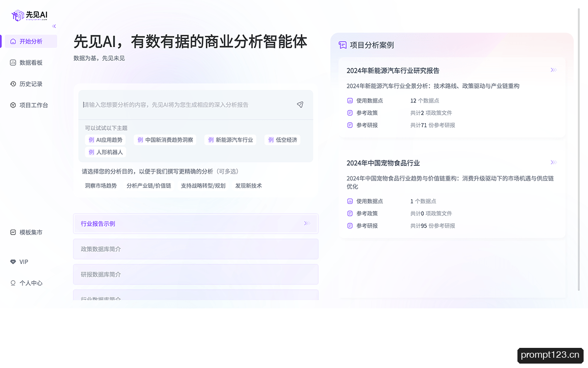This screenshot has height=368, width=588.
Task: Click 参考研报 icon in 新能源汽车 card
Action: click(350, 125)
